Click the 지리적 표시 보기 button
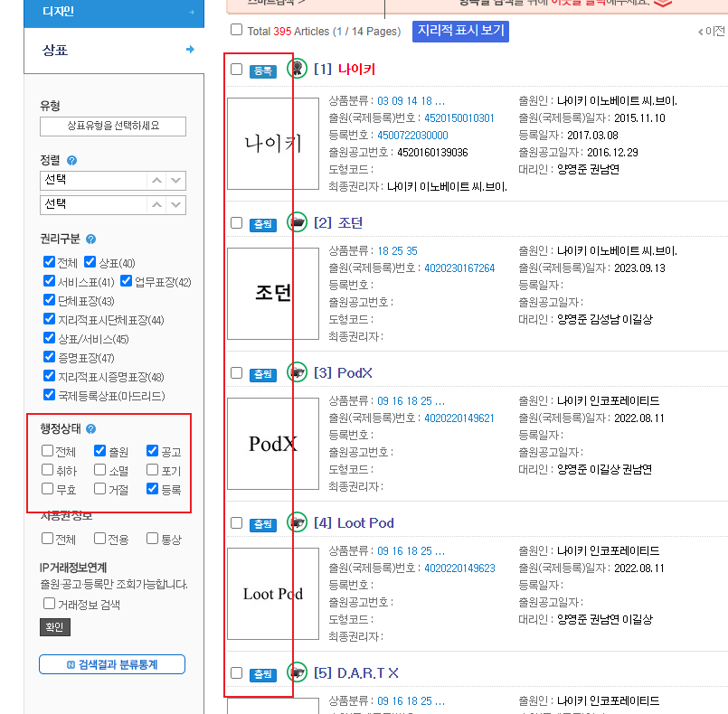 (x=460, y=31)
